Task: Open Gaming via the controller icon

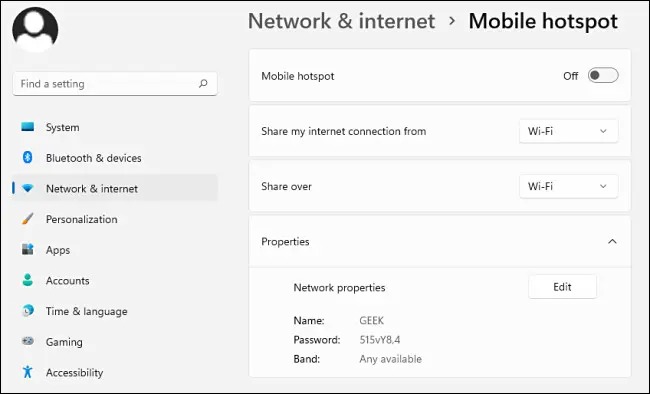Action: tap(27, 341)
